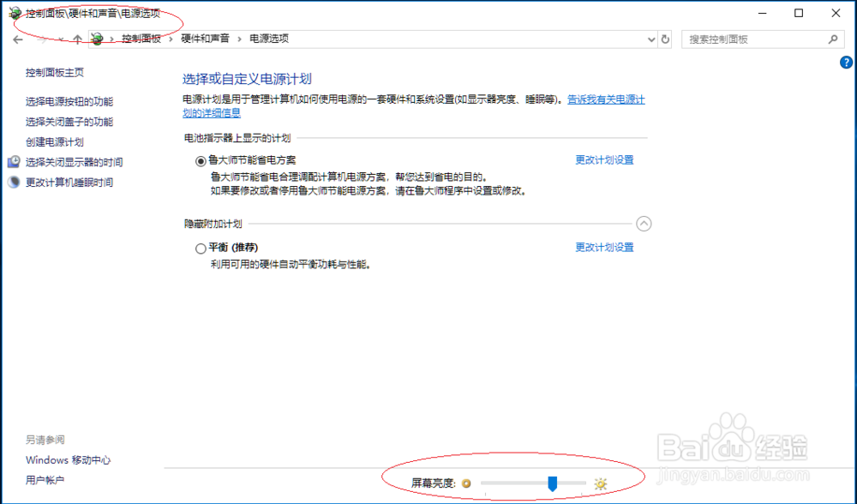Click the search magnifier icon
Screen dimensions: 857x504
click(x=832, y=39)
